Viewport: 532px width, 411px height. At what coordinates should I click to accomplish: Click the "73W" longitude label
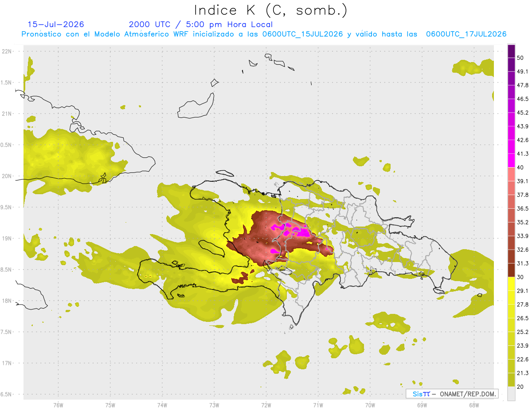[214, 405]
